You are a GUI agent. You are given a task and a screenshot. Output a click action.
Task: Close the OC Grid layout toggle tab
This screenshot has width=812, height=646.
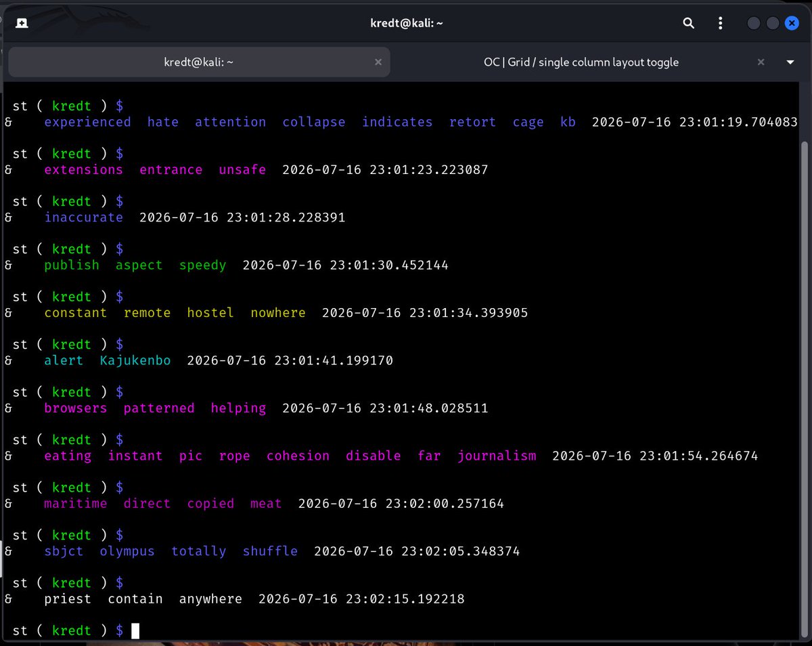[x=761, y=62]
